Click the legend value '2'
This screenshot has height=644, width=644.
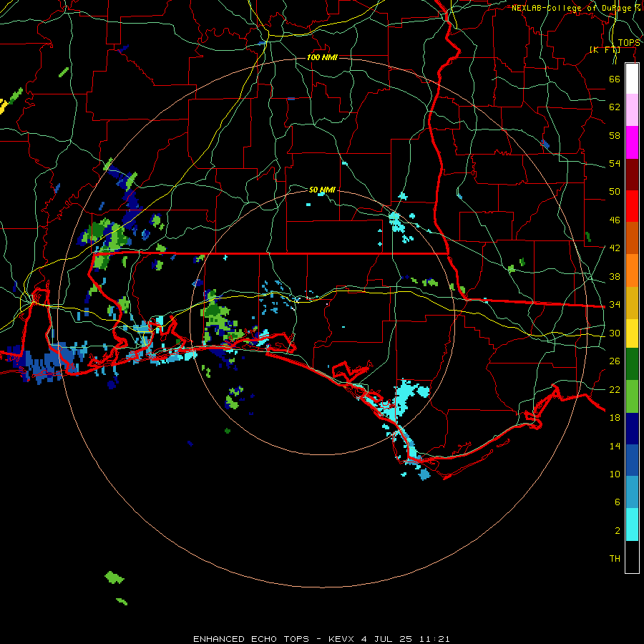(x=618, y=531)
